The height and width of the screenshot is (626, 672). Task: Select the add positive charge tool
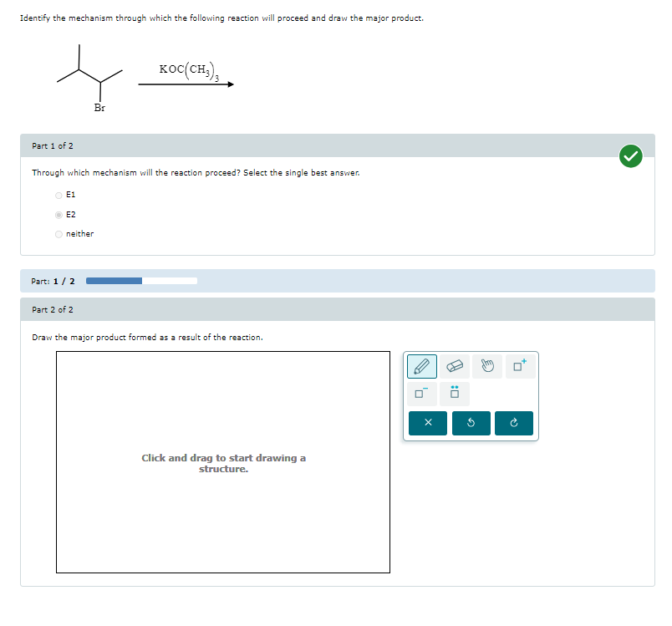(519, 366)
